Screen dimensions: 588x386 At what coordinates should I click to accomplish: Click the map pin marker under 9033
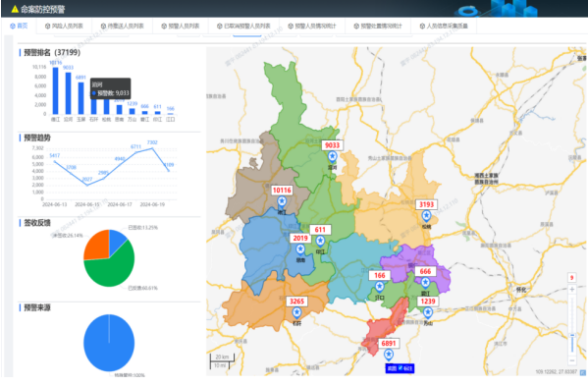(332, 156)
